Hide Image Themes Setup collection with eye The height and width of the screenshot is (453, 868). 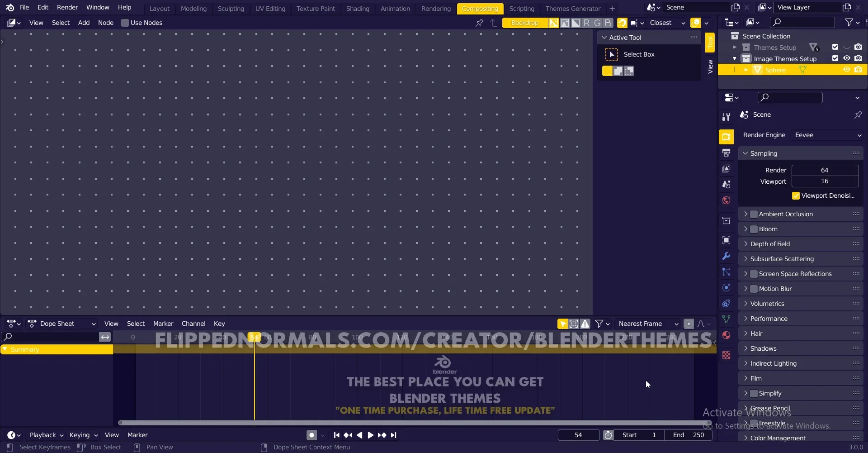(846, 58)
